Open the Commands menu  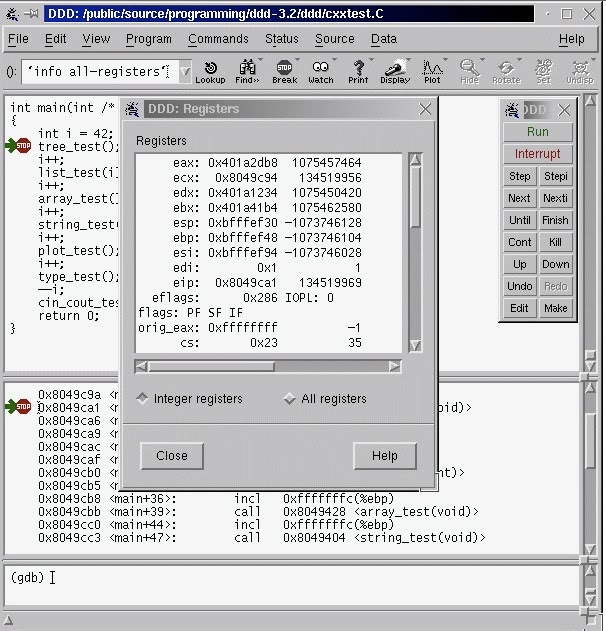(218, 39)
